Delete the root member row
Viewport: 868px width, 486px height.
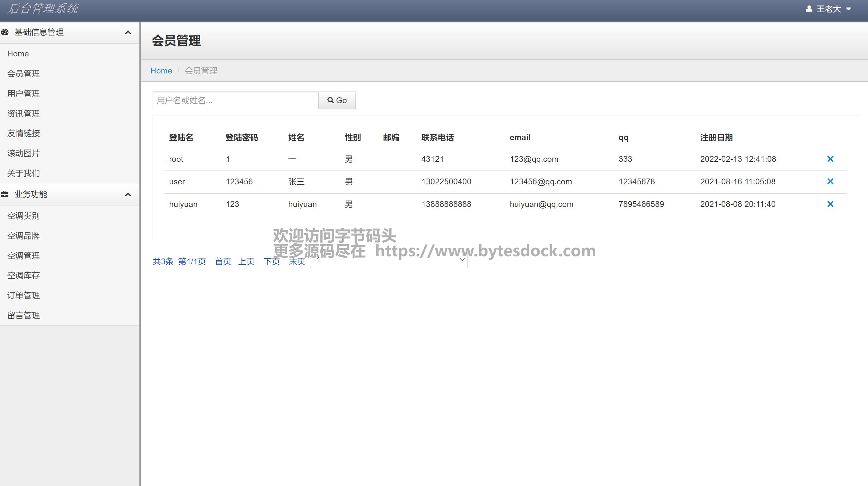pyautogui.click(x=830, y=159)
